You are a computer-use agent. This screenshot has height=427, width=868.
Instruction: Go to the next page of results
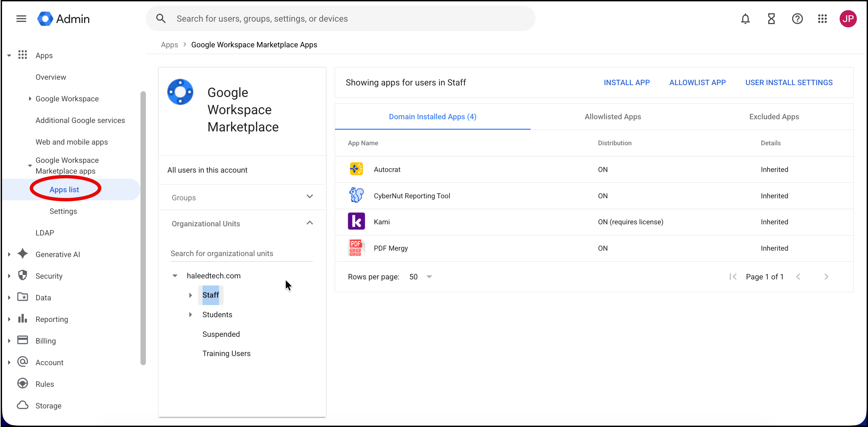[x=826, y=277]
